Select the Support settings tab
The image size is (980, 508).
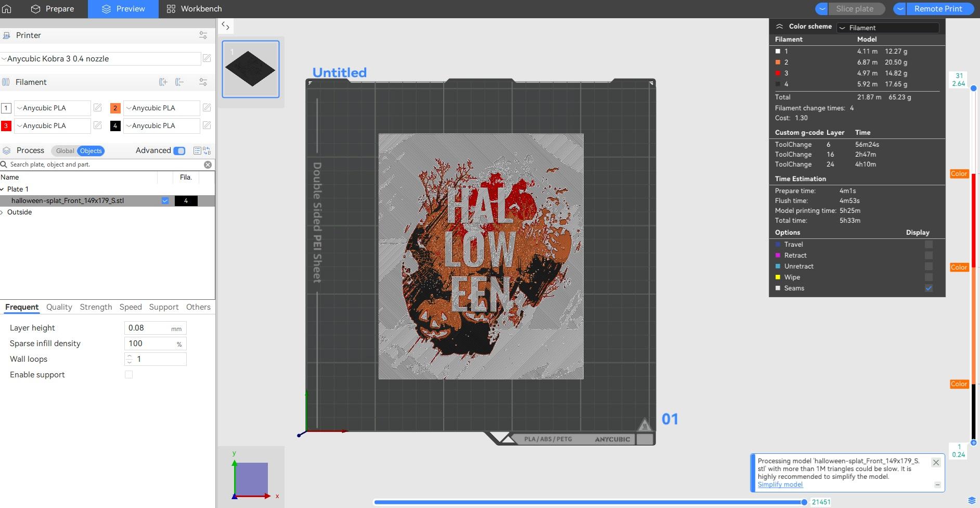(164, 307)
